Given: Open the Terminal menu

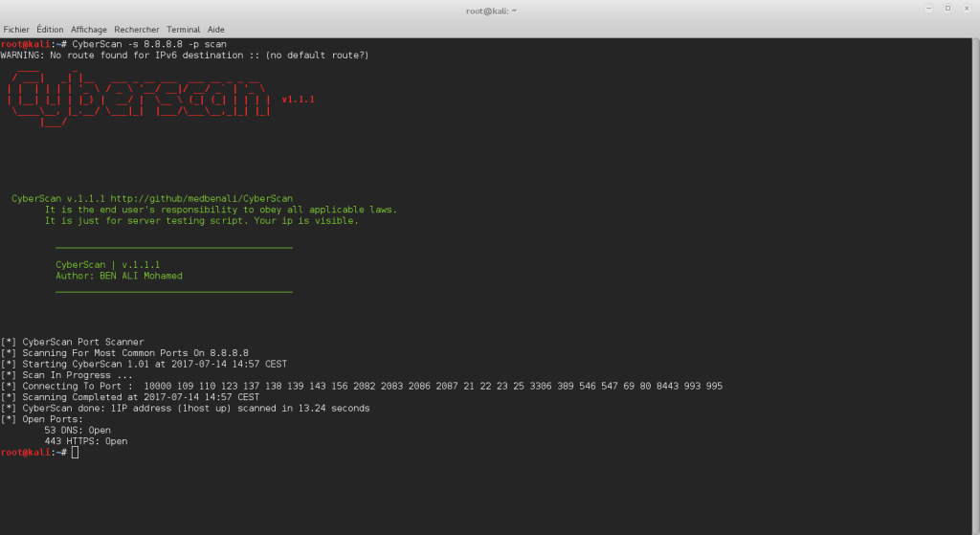Looking at the screenshot, I should click(x=183, y=30).
